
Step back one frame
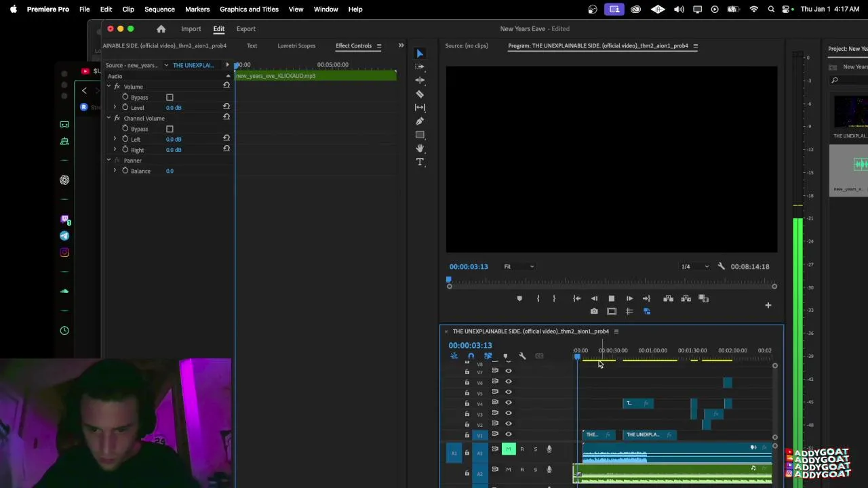594,298
